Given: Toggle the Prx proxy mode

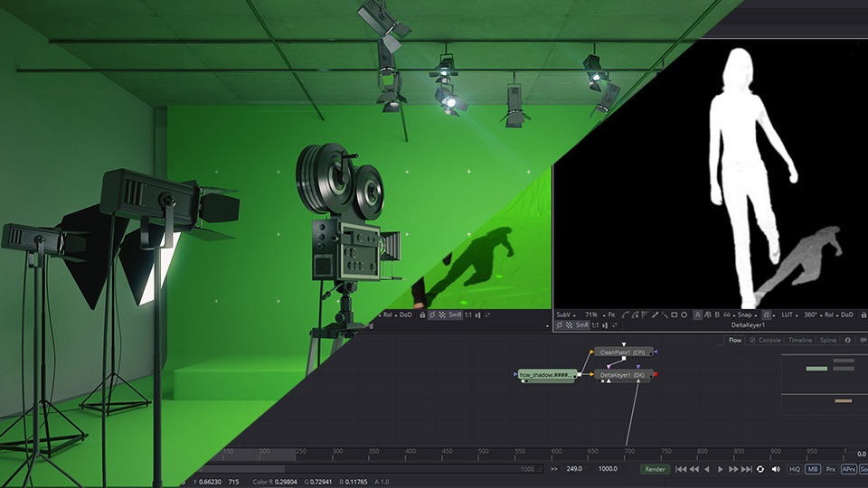Looking at the screenshot, I should 831,469.
